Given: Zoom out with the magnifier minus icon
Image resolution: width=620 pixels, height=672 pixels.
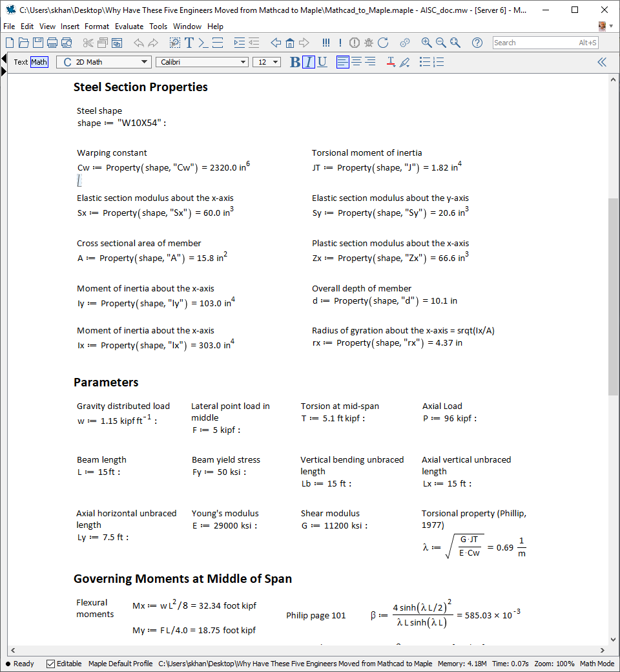Looking at the screenshot, I should pos(440,43).
